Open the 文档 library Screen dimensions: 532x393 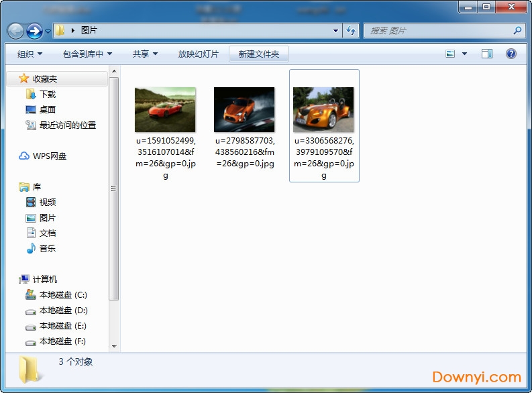(48, 233)
